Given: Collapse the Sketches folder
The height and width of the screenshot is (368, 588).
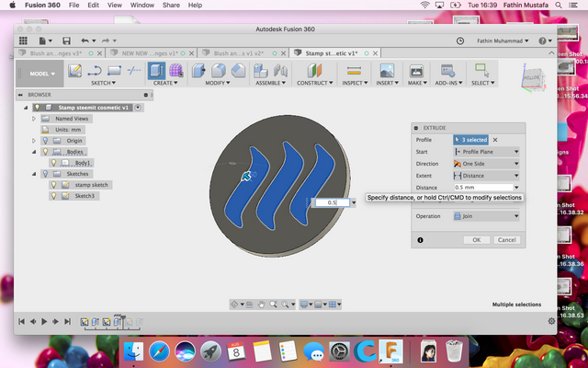Looking at the screenshot, I should click(34, 174).
